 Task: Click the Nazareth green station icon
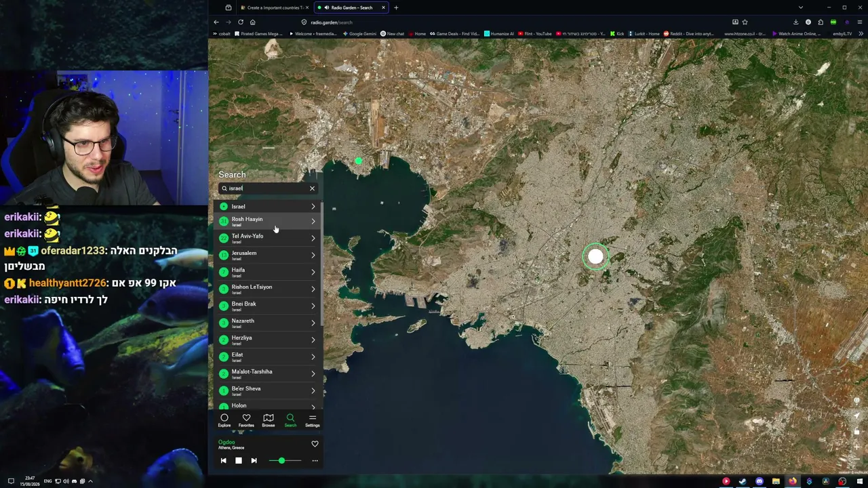click(224, 323)
